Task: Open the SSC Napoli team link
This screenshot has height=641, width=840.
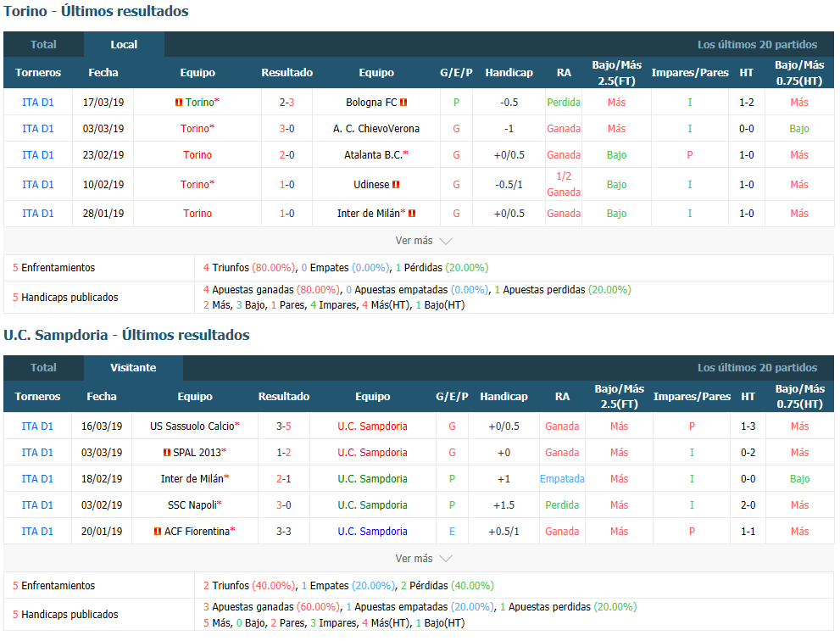Action: [x=192, y=505]
